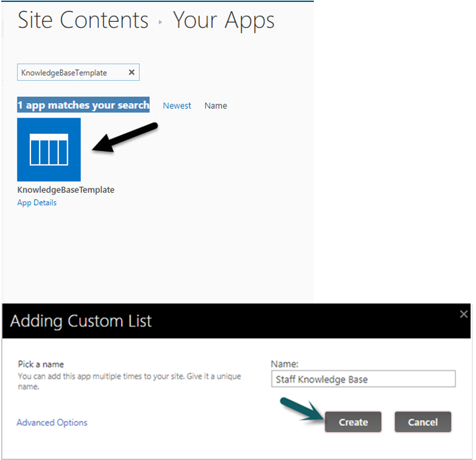Cancel adding the custom list
The height and width of the screenshot is (460, 476).
pyautogui.click(x=423, y=421)
